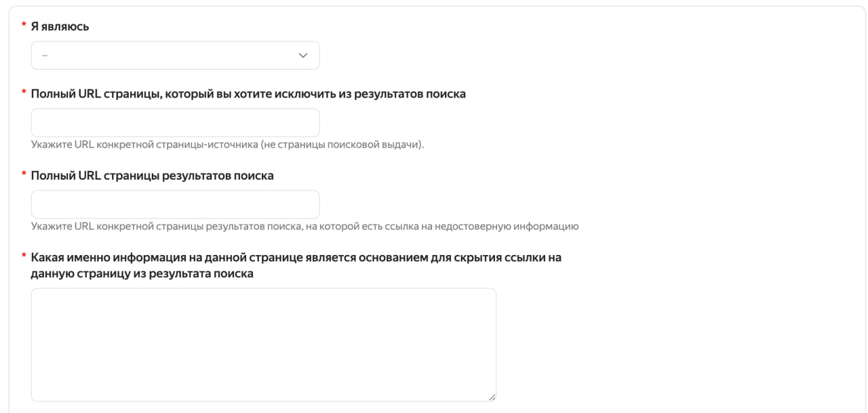Click the label "Я являюсь"
Image resolution: width=868 pixels, height=413 pixels.
click(x=60, y=26)
